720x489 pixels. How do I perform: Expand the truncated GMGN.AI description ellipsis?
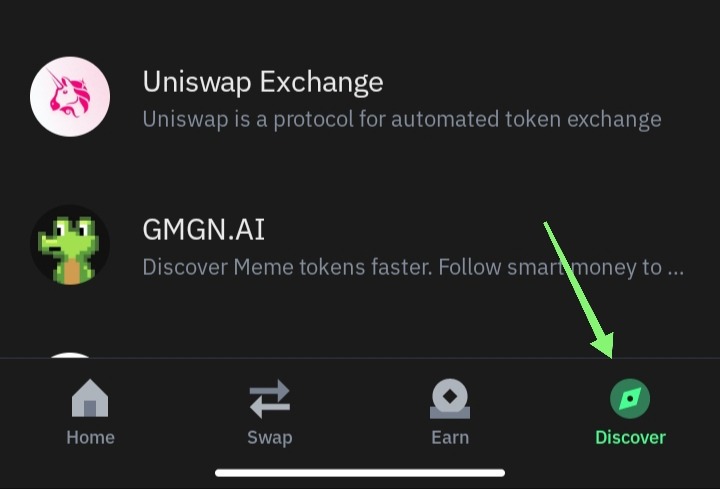[x=675, y=272]
